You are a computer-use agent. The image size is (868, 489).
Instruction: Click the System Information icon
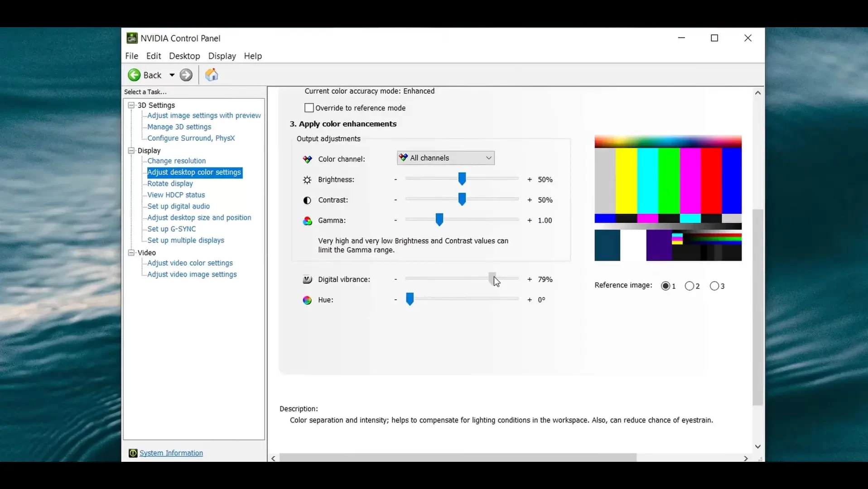click(x=133, y=453)
